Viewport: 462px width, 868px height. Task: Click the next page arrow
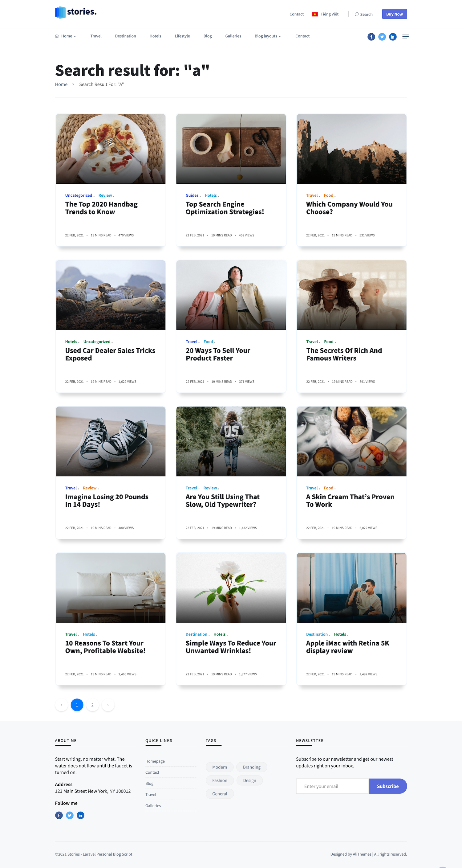pos(108,705)
